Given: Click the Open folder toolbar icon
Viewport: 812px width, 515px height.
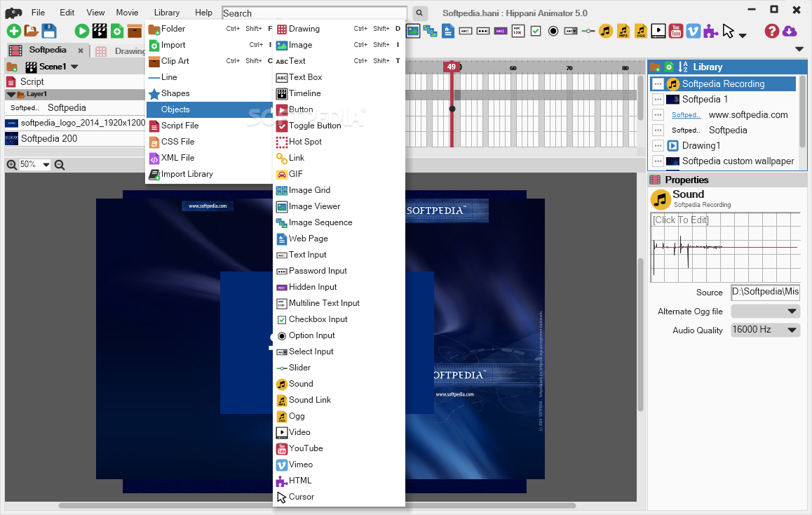Looking at the screenshot, I should coord(31,31).
